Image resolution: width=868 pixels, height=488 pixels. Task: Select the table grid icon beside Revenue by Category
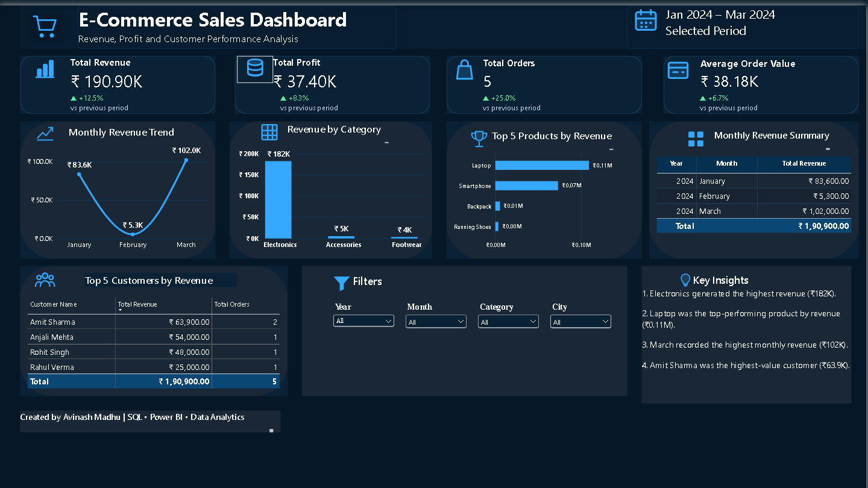(269, 133)
